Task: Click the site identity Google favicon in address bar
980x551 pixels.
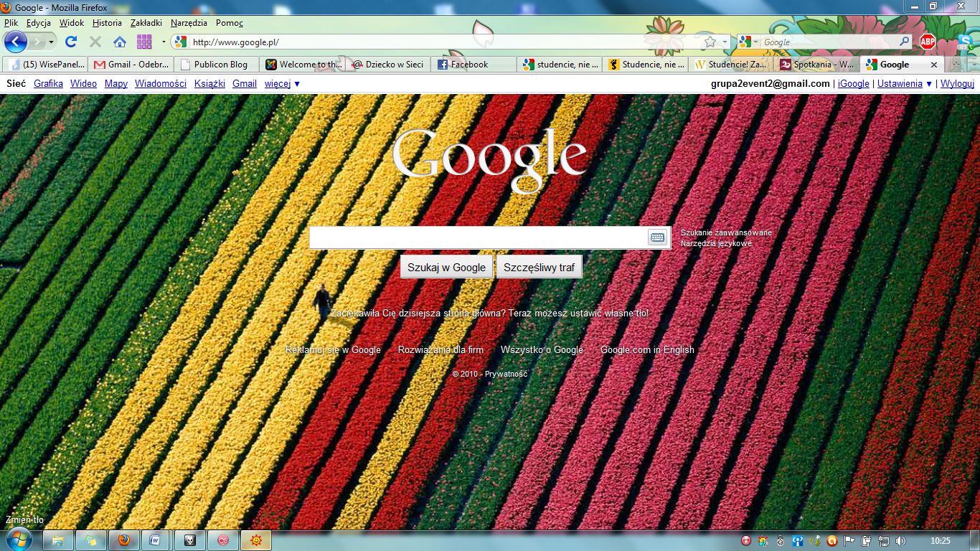Action: (x=179, y=42)
